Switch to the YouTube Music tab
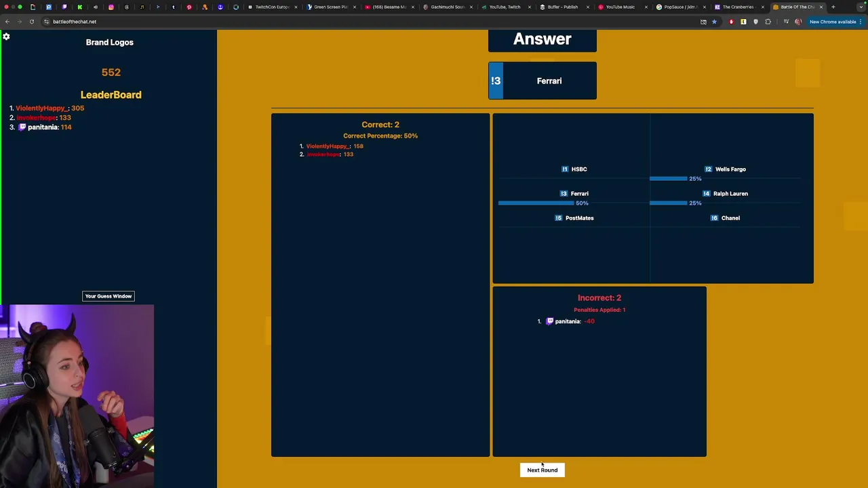The image size is (868, 488). click(x=623, y=7)
